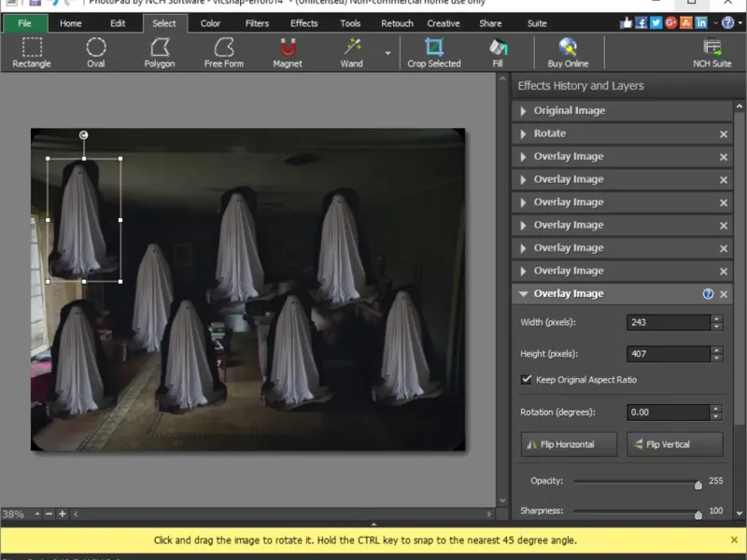Open the social sharing overflow dropdown
Screen dimensions: 747x560
[715, 22]
